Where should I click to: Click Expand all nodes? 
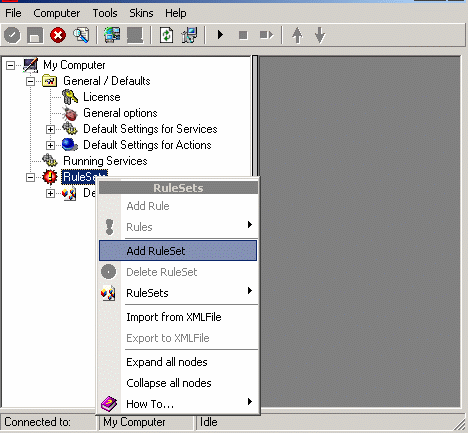pos(167,362)
